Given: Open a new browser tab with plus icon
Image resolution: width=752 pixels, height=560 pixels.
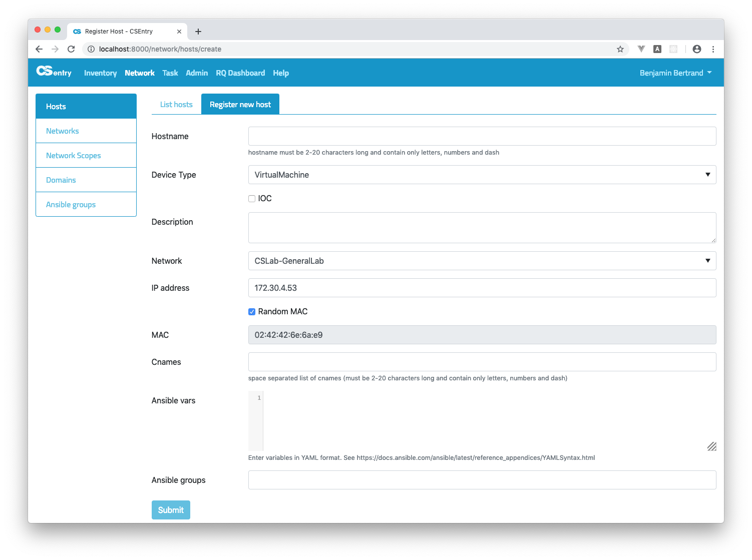Looking at the screenshot, I should point(198,32).
